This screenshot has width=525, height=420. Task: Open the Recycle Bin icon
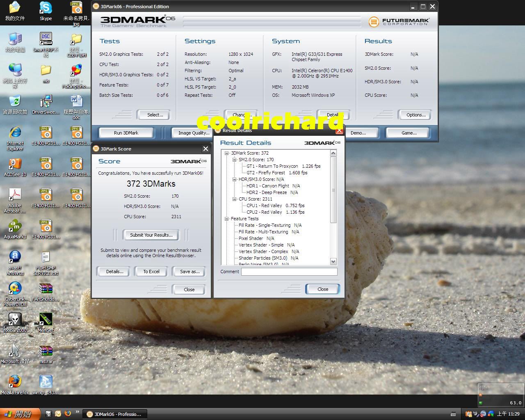(x=15, y=105)
